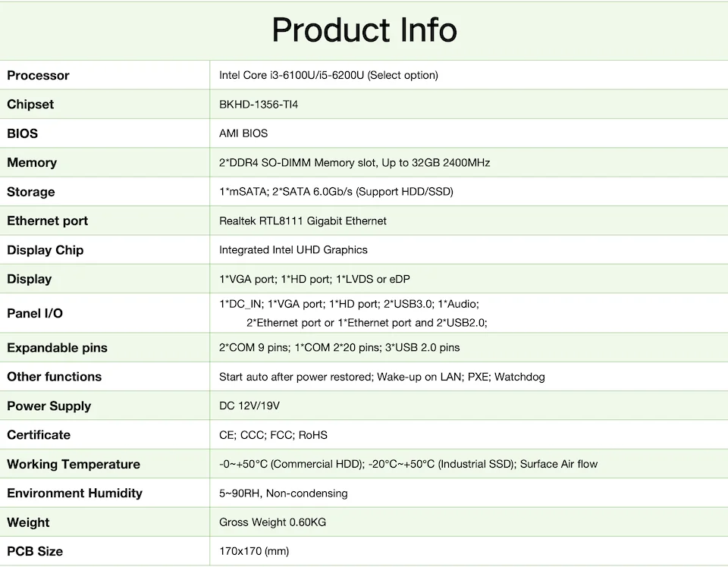Select the Integrated Intel UHD Graphics text

pos(293,249)
